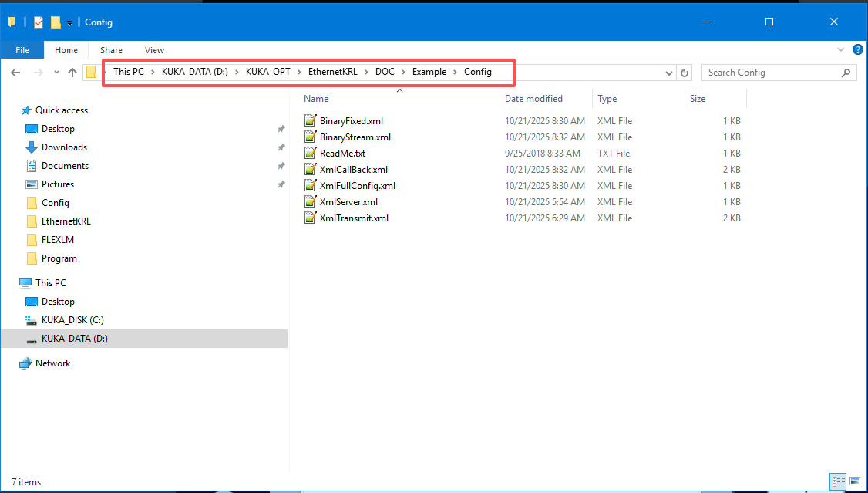The width and height of the screenshot is (868, 493).
Task: Select Quick access in navigation pane
Action: [62, 110]
